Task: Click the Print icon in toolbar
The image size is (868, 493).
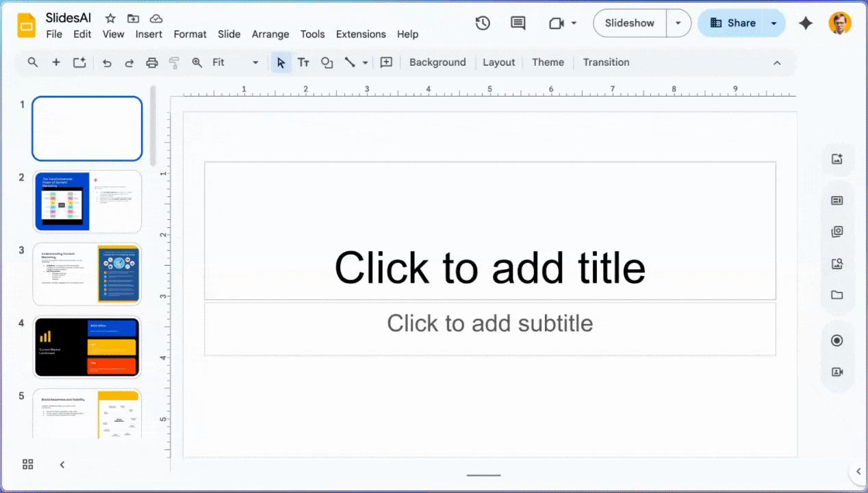Action: (x=152, y=62)
